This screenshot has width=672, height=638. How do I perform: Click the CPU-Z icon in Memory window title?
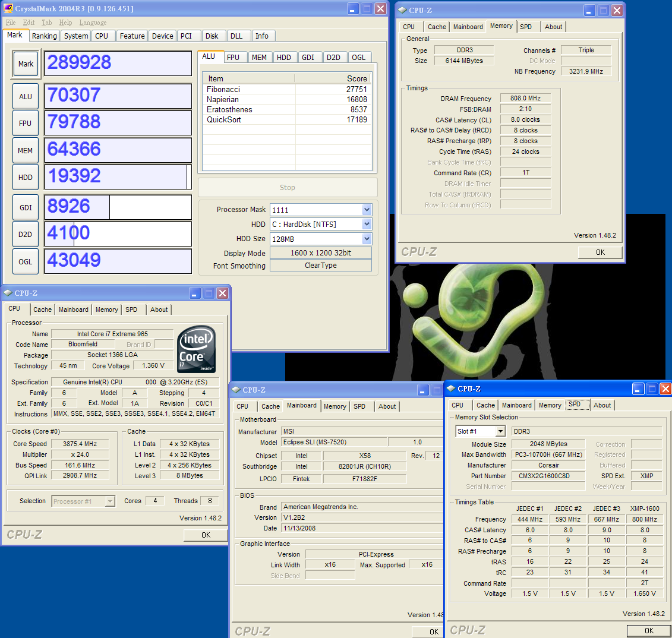(x=402, y=10)
